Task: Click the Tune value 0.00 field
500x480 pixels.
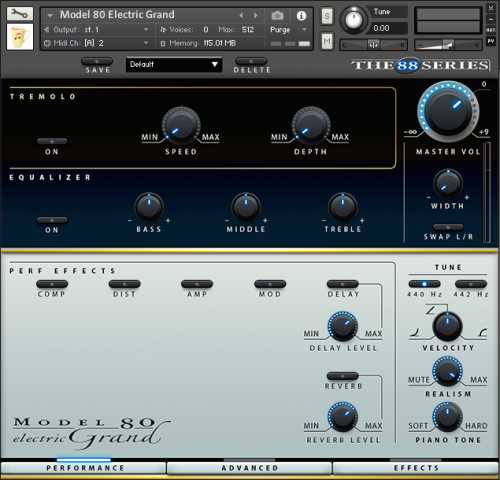Action: click(x=388, y=28)
